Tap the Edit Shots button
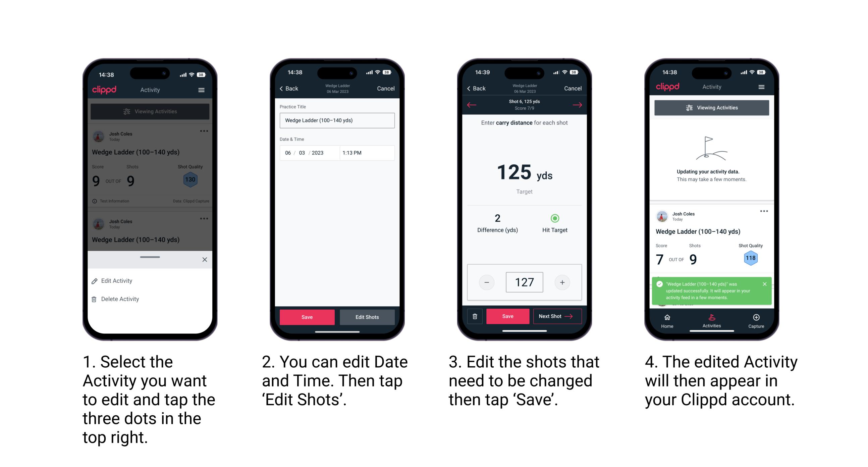This screenshot has width=868, height=467. point(369,316)
